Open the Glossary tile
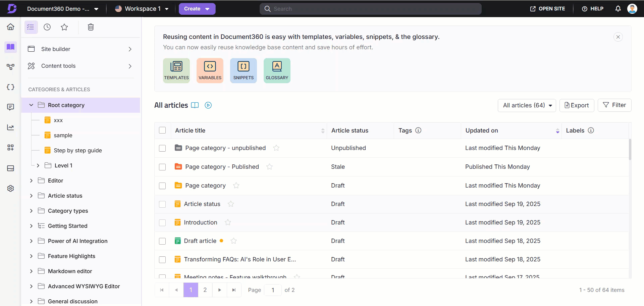This screenshot has height=306, width=644. coord(277,70)
